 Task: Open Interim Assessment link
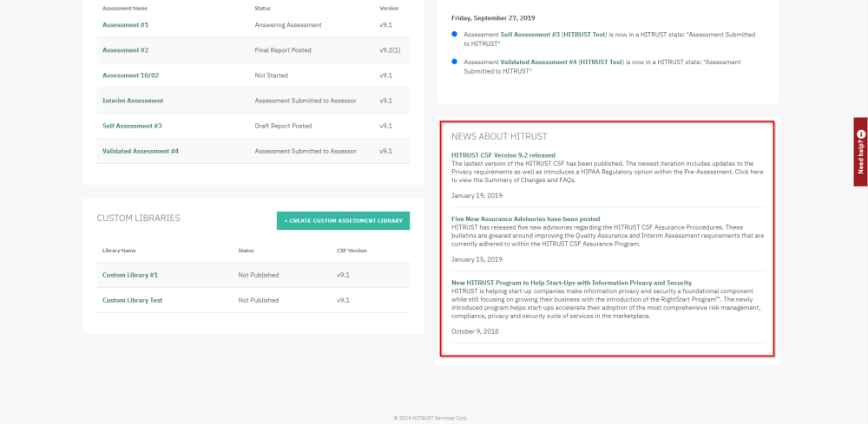point(133,101)
